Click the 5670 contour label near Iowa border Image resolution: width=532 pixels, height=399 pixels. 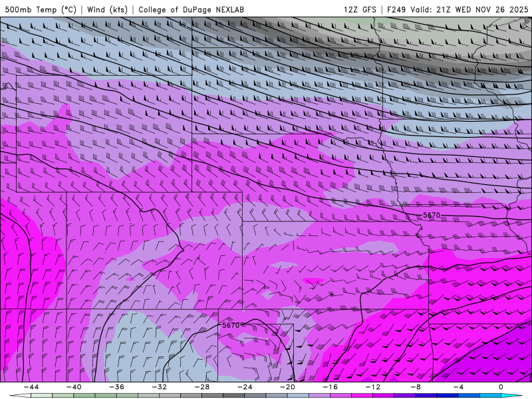click(432, 215)
